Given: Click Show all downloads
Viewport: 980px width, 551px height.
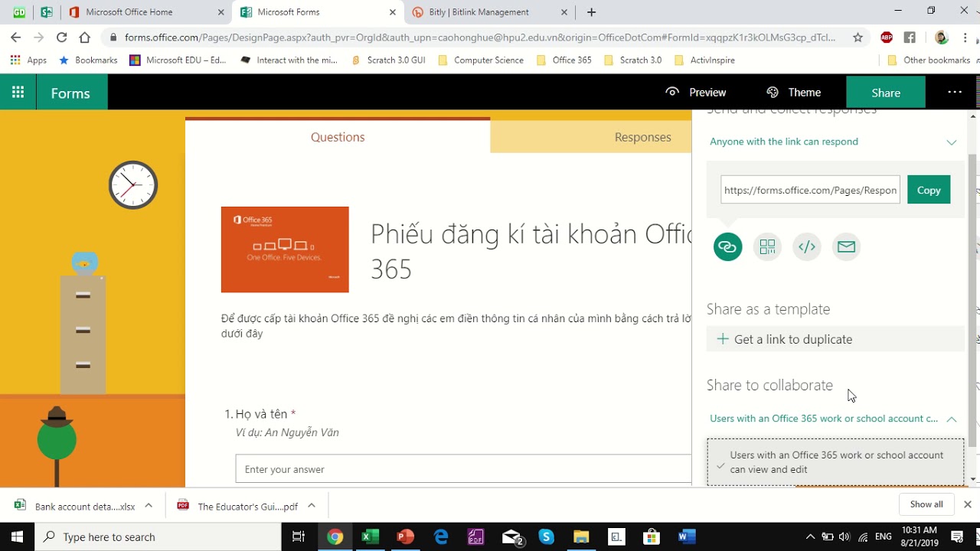Looking at the screenshot, I should tap(926, 504).
